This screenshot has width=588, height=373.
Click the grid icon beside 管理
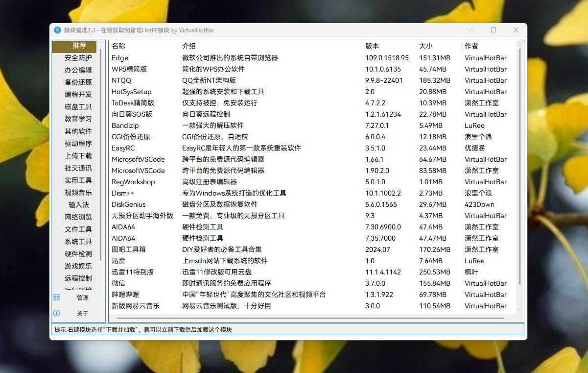pos(57,298)
